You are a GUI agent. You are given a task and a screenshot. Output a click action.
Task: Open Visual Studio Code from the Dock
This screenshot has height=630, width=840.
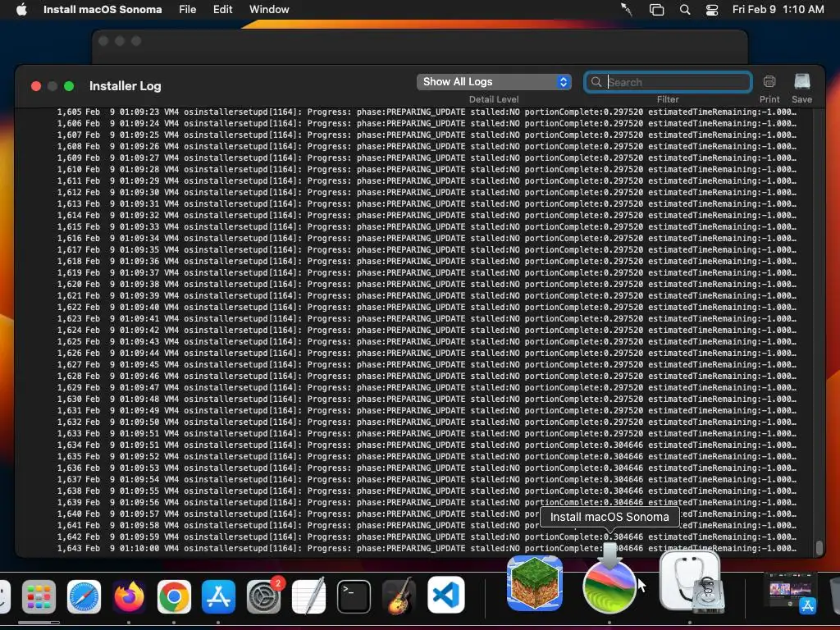tap(445, 596)
